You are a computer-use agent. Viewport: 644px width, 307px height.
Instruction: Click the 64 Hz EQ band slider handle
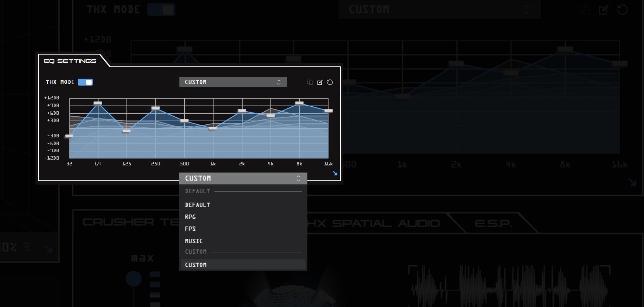(x=98, y=103)
